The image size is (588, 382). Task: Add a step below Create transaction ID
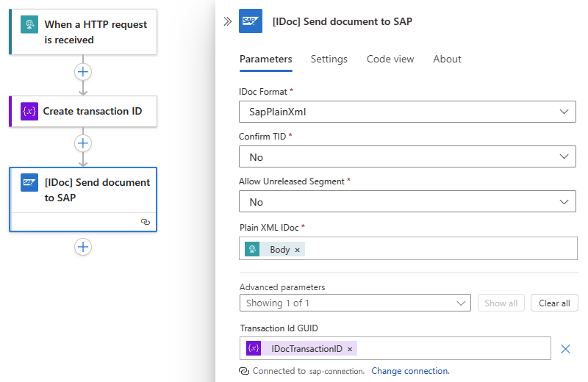click(83, 143)
